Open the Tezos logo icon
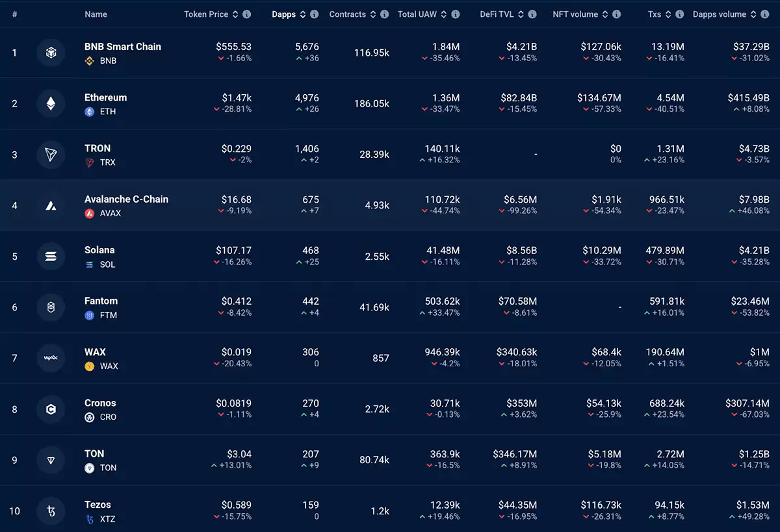The height and width of the screenshot is (532, 780). 51,511
